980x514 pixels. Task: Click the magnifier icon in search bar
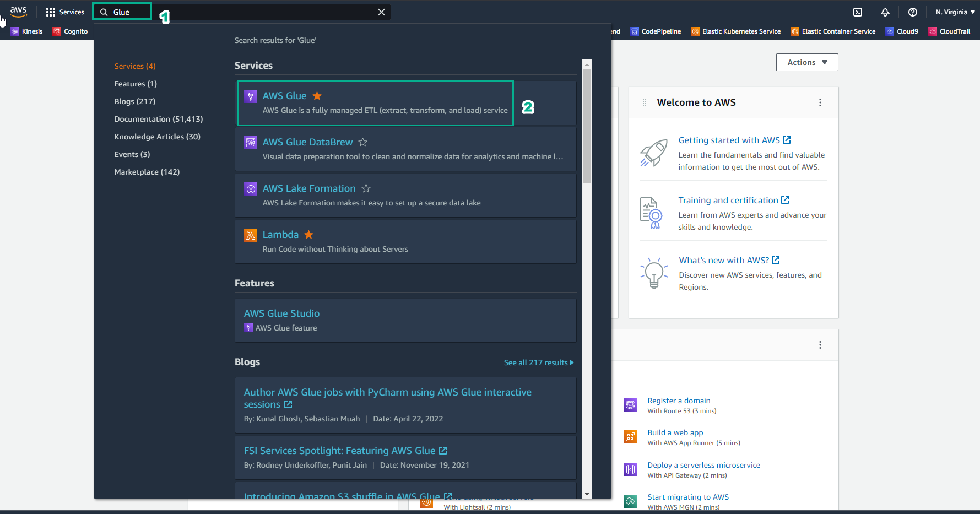click(x=104, y=12)
